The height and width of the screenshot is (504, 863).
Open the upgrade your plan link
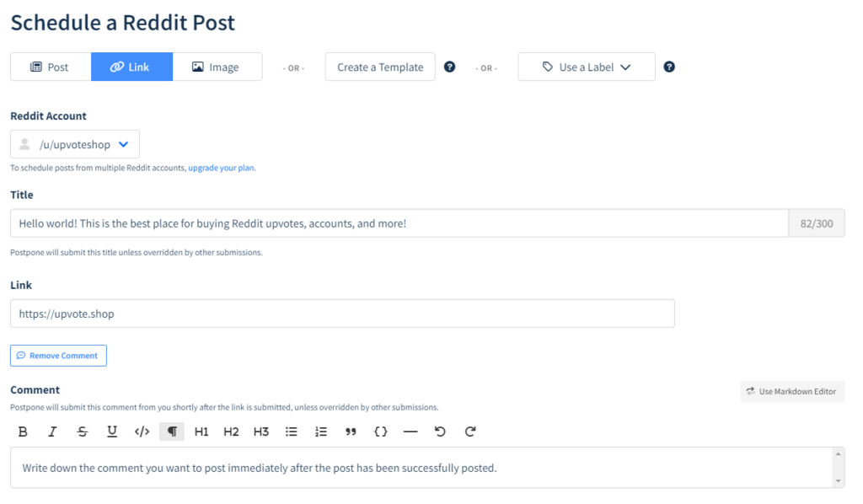pos(221,168)
